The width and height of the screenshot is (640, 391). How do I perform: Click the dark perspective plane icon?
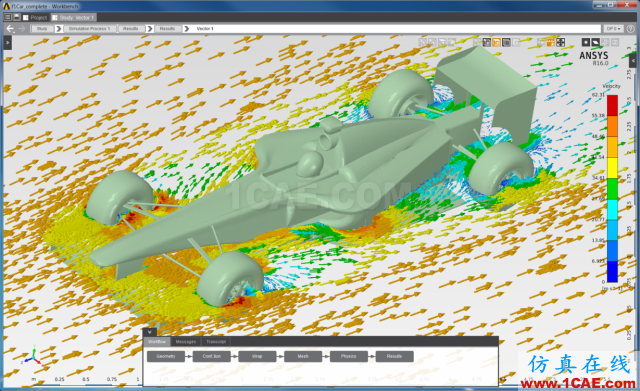point(596,42)
